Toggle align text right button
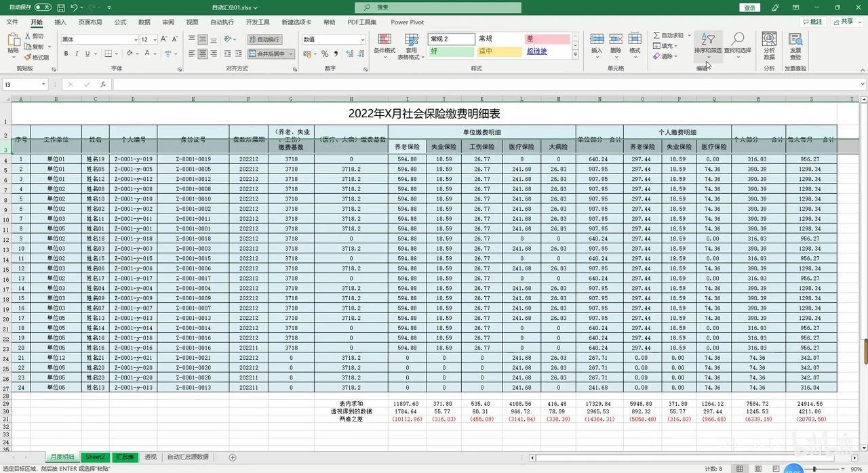The image size is (868, 473). (214, 54)
